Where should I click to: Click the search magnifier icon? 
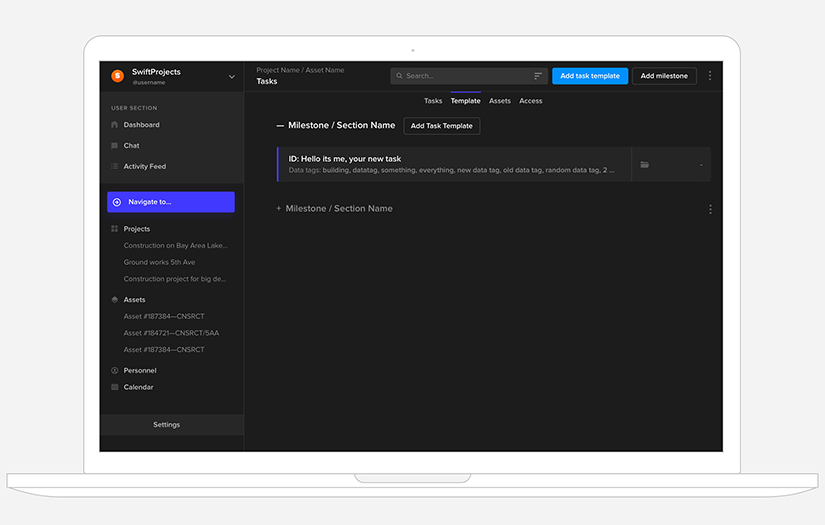[399, 76]
